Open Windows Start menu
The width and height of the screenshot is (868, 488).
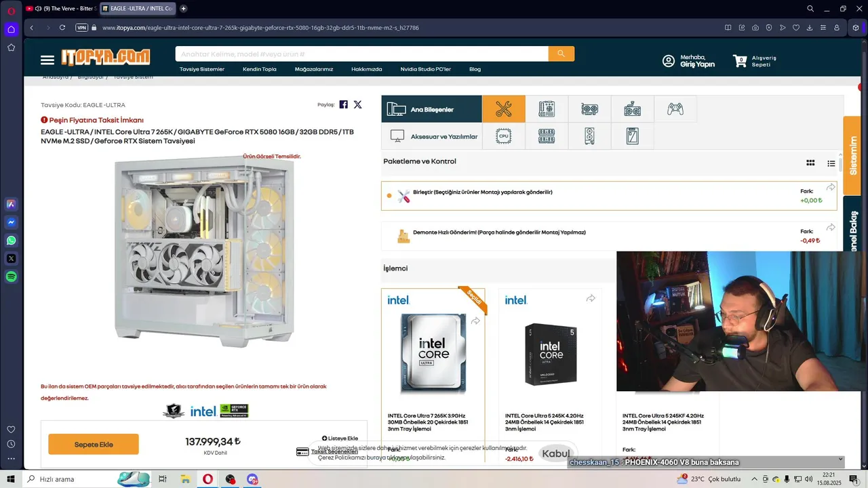click(x=11, y=479)
